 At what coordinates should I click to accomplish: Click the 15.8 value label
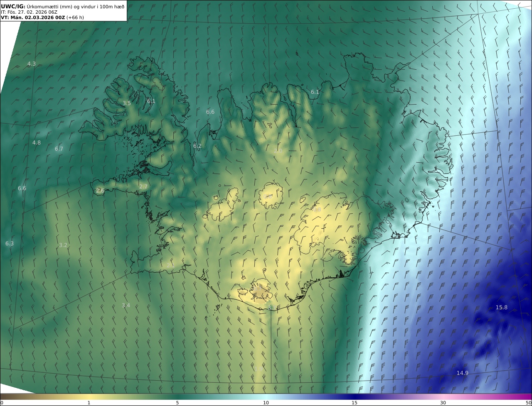(502, 308)
